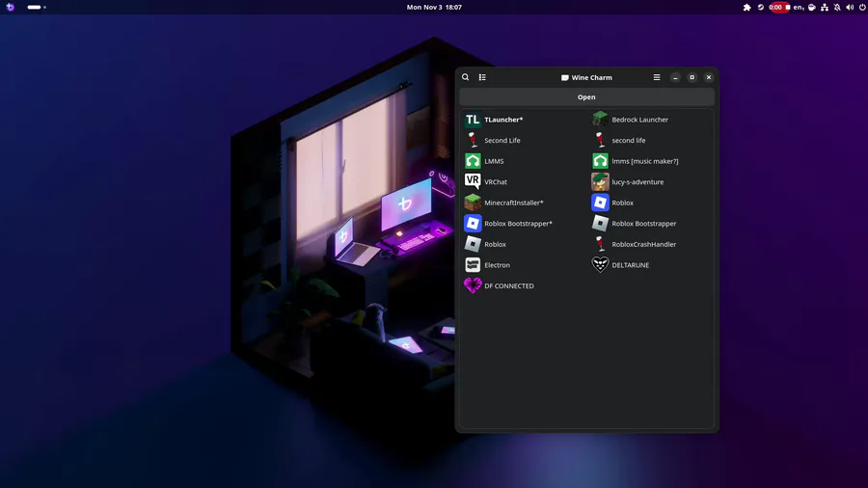
Task: Maximize the Wine Charm window
Action: click(x=692, y=77)
